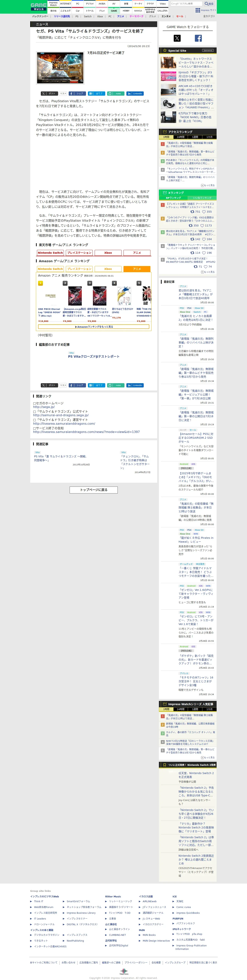247x980 pixels.
Task: Click トップページに戻る button
Action: click(94, 490)
